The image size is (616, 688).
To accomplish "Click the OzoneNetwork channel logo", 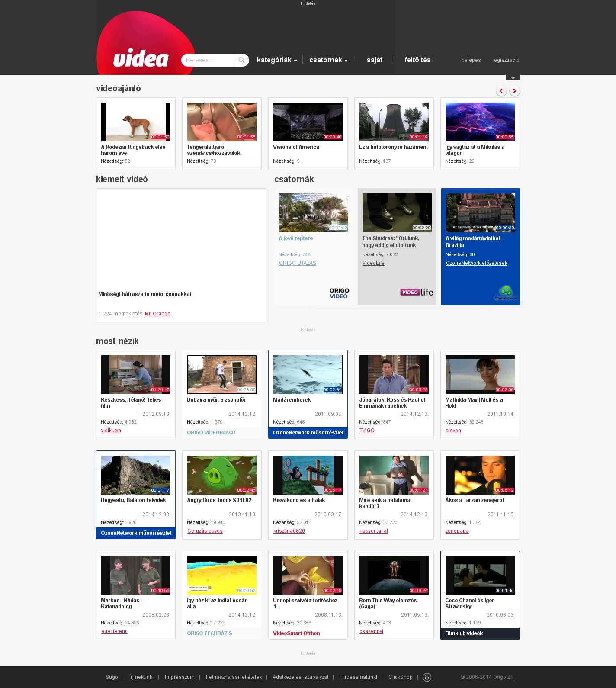I will tap(506, 293).
